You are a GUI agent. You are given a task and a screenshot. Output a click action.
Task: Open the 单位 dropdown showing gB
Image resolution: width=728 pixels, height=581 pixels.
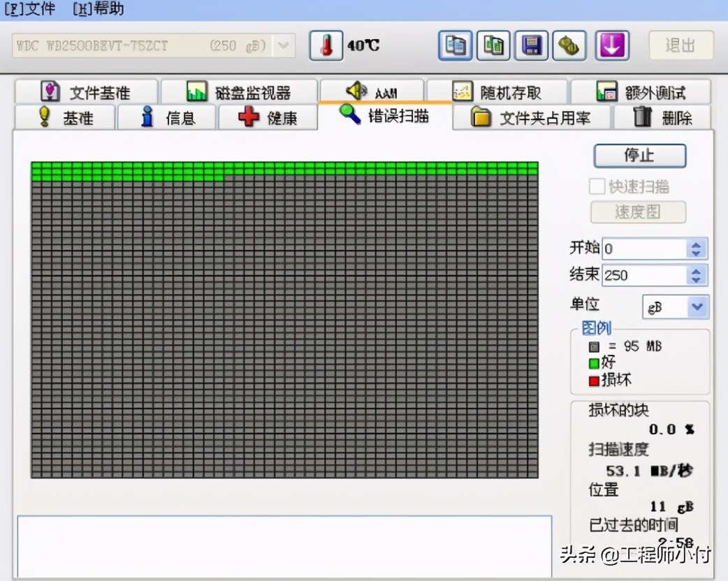[x=694, y=307]
